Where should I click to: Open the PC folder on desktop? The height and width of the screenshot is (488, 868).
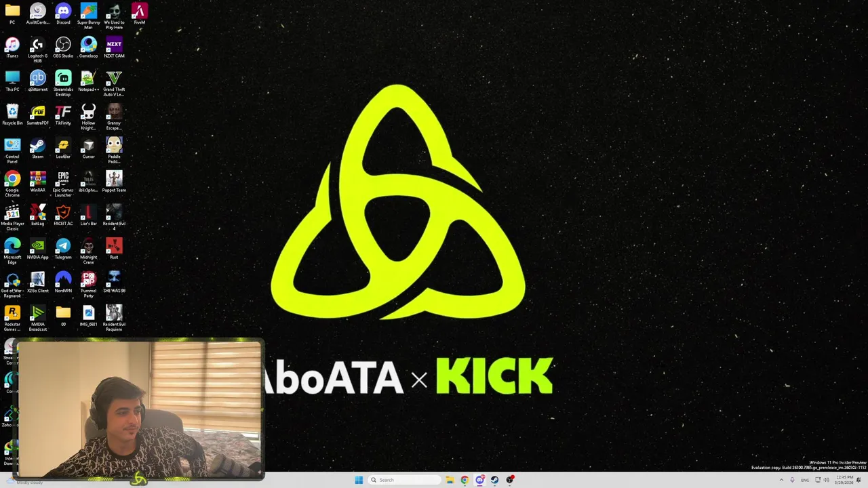point(12,14)
